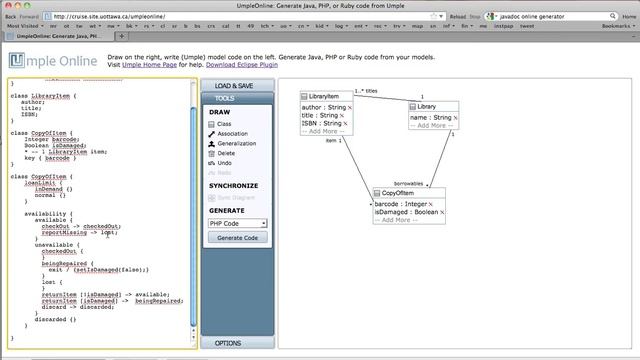The width and height of the screenshot is (640, 360).
Task: Click the Sync Diagram icon
Action: point(211,198)
